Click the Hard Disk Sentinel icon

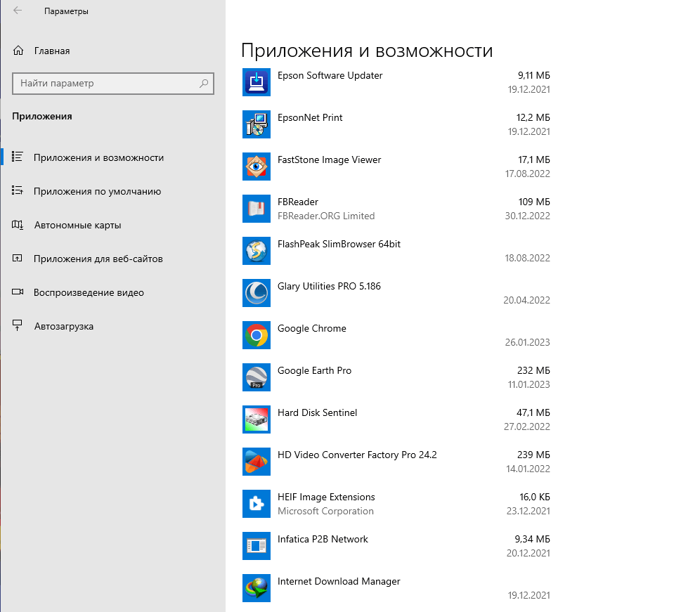[x=257, y=419]
